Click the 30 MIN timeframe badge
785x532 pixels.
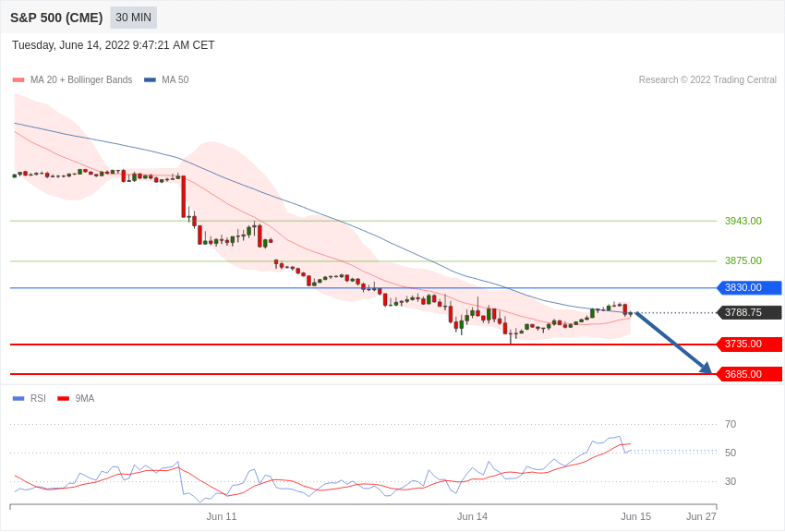click(133, 18)
